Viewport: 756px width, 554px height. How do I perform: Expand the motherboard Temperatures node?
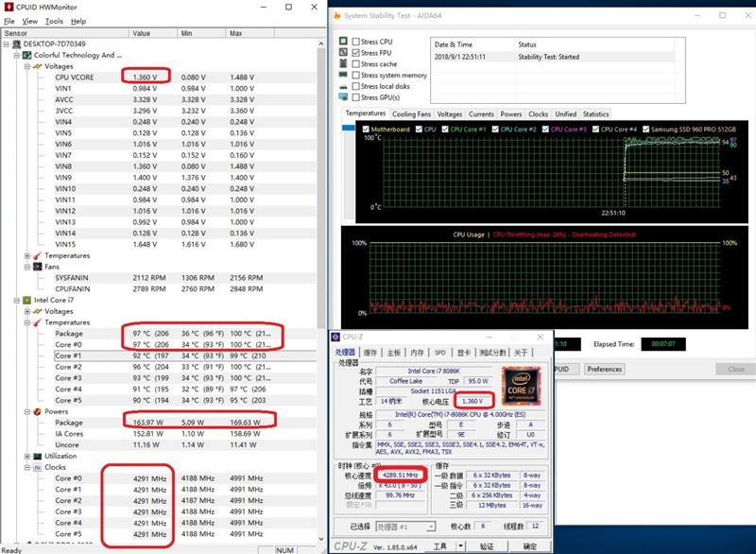[27, 255]
